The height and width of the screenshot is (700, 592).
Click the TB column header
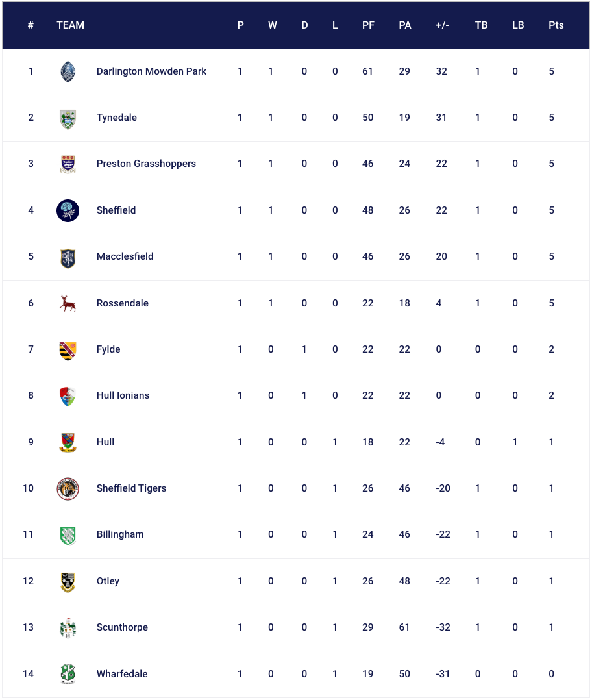[x=481, y=25]
